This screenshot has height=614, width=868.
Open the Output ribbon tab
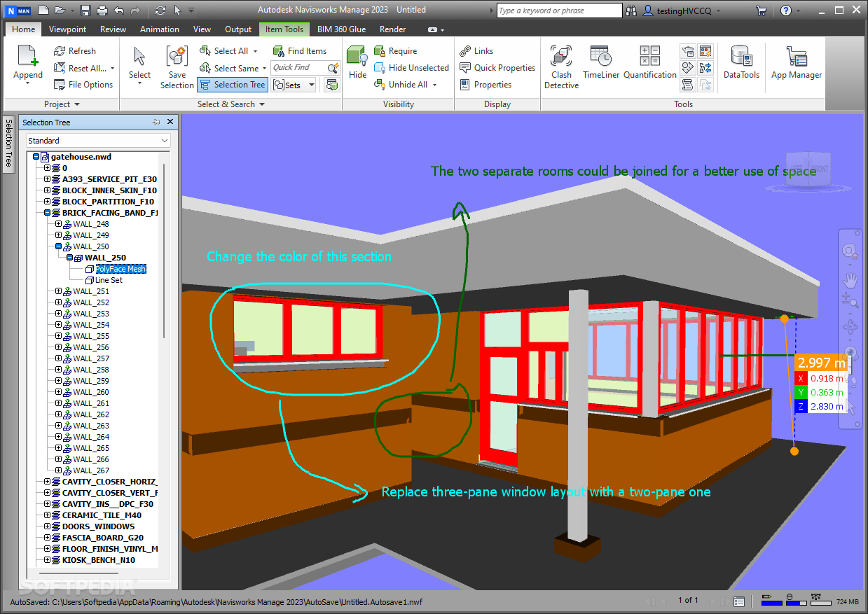tap(238, 29)
